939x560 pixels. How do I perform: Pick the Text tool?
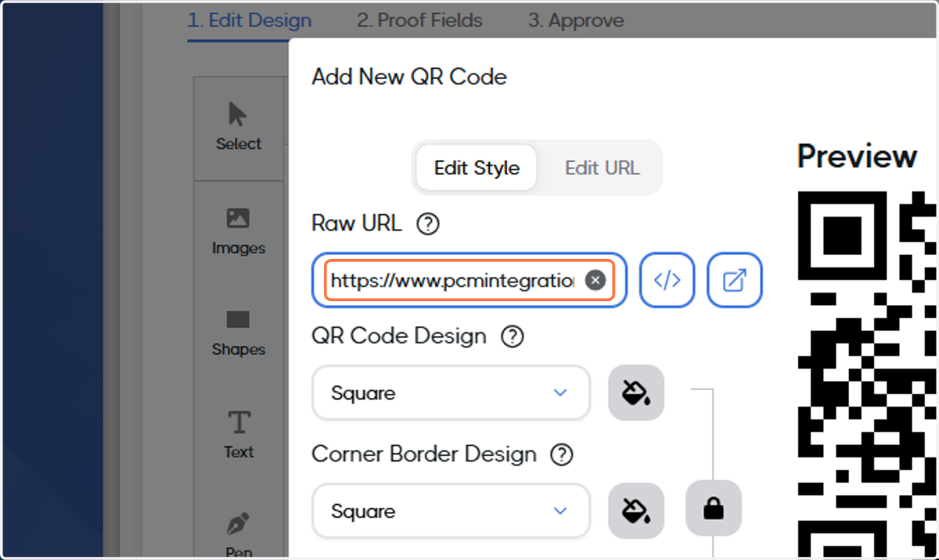tap(239, 435)
